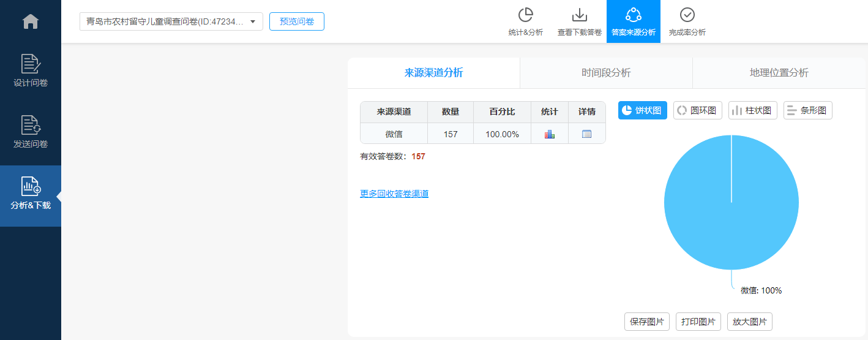Select 分析&下载 sidebar item

pos(30,195)
